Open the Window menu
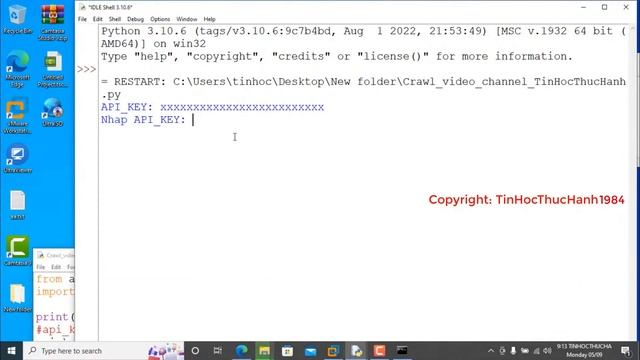The height and width of the screenshot is (360, 640). click(187, 19)
